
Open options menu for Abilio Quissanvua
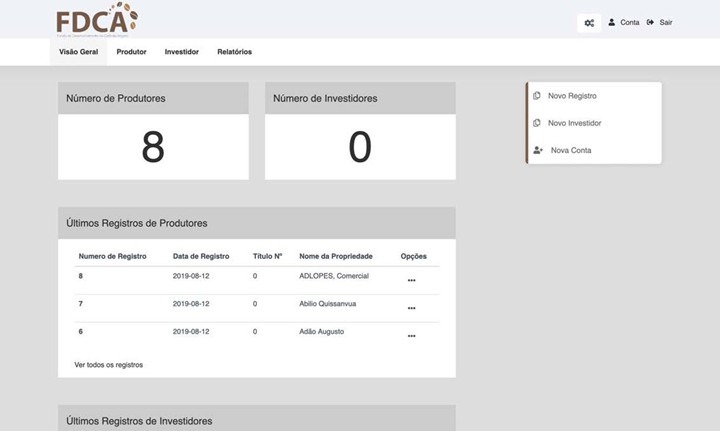411,308
